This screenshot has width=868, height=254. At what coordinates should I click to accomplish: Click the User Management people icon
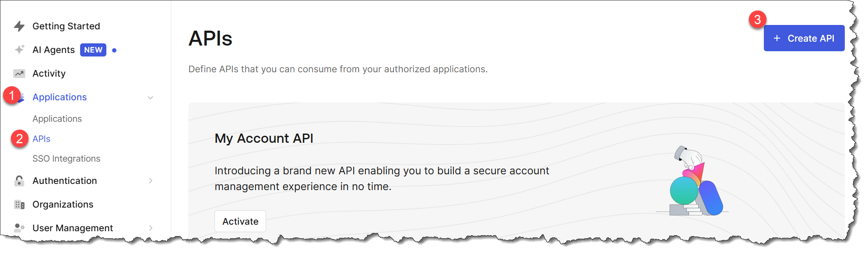pyautogui.click(x=19, y=228)
